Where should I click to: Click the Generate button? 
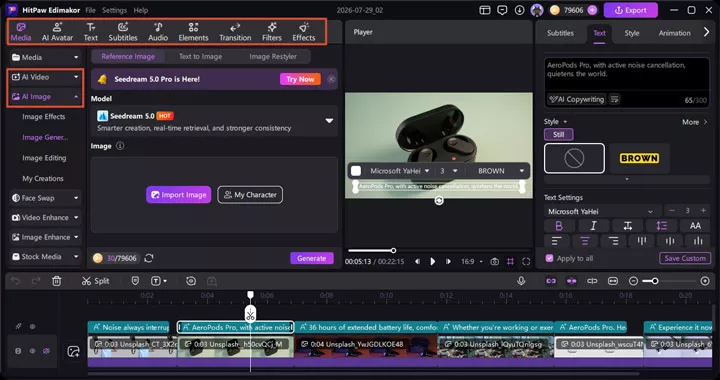coord(312,258)
